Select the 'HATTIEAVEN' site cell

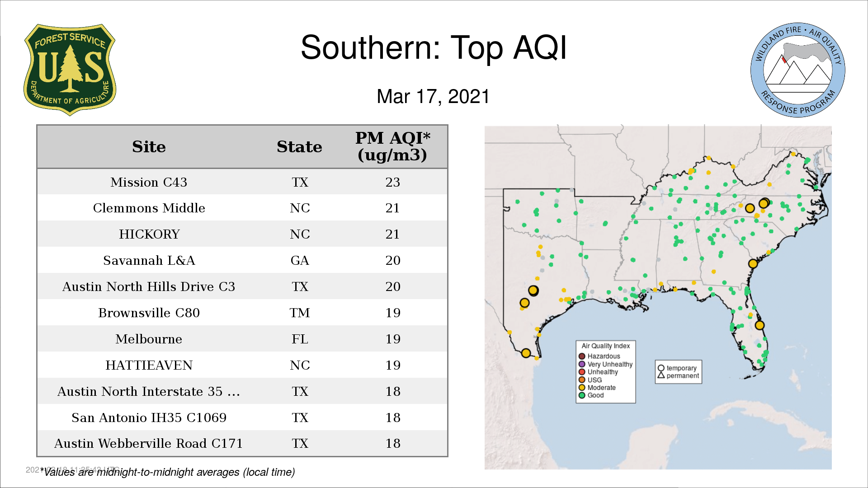pos(149,365)
